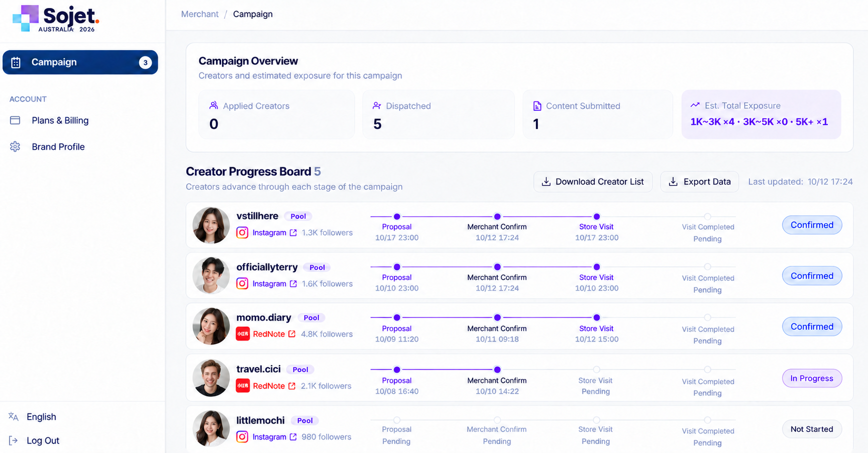Open Plans & Billing
The width and height of the screenshot is (868, 453).
[x=60, y=120]
